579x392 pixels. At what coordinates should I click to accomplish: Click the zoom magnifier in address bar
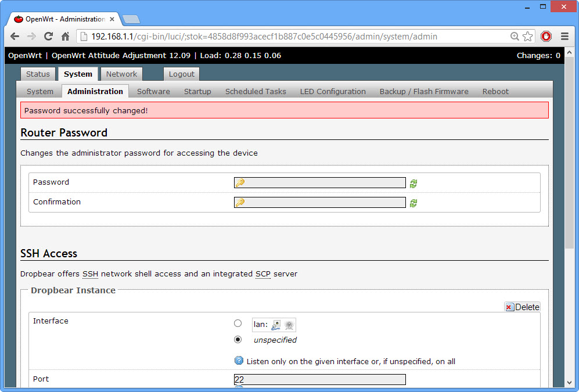click(515, 36)
